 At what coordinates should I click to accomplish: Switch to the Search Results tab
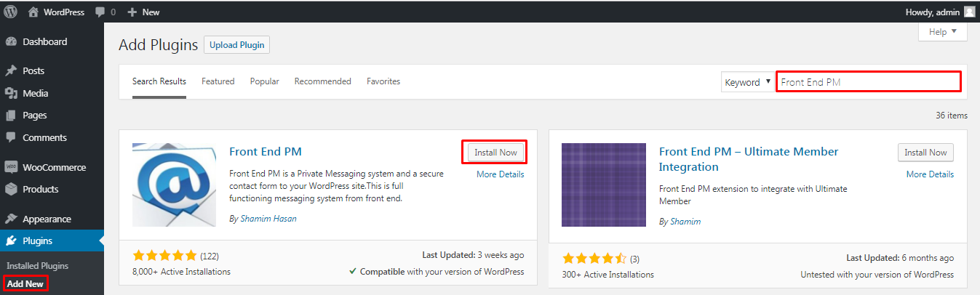(159, 81)
